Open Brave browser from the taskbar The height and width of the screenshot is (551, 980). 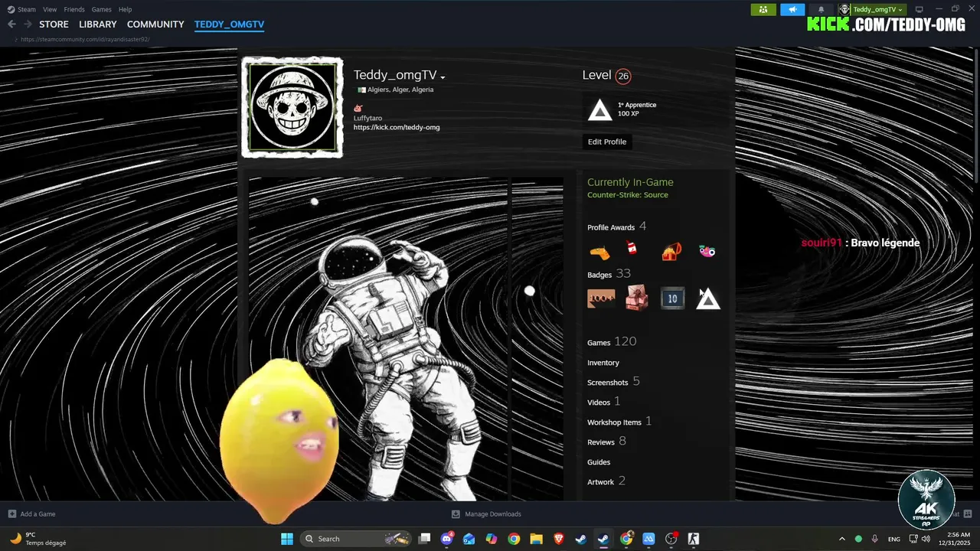(x=558, y=539)
